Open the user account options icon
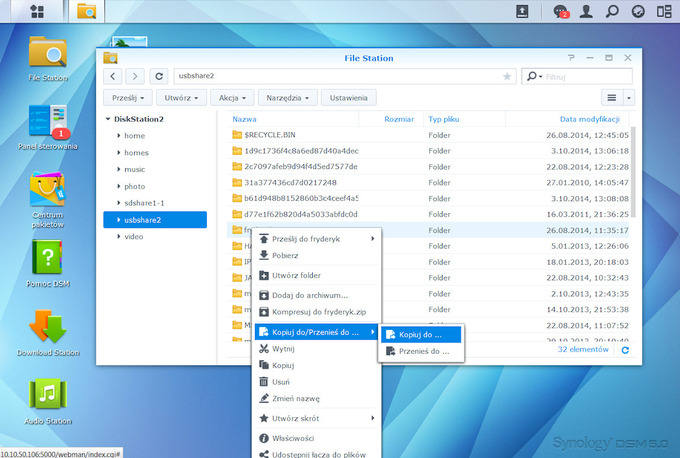The height and width of the screenshot is (458, 680). point(586,11)
